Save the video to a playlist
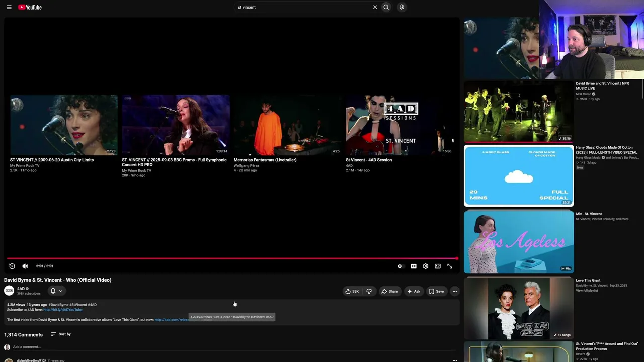The height and width of the screenshot is (362, 644). tap(436, 291)
